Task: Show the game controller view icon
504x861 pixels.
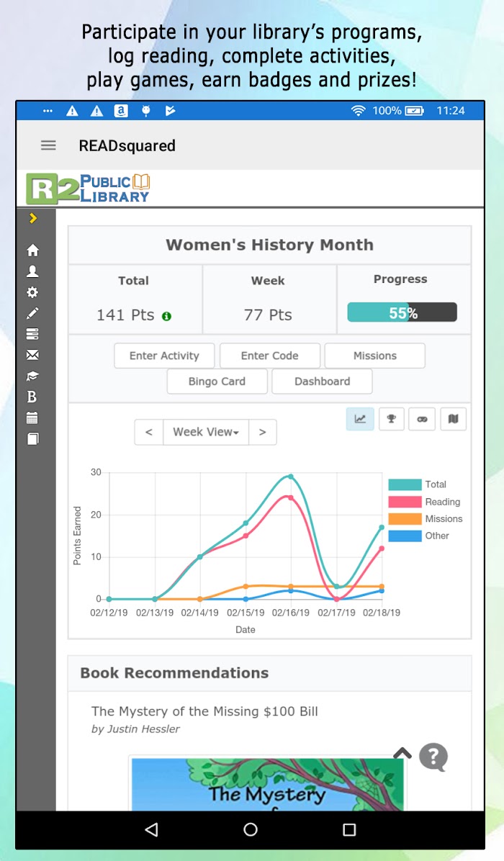Action: (x=422, y=419)
